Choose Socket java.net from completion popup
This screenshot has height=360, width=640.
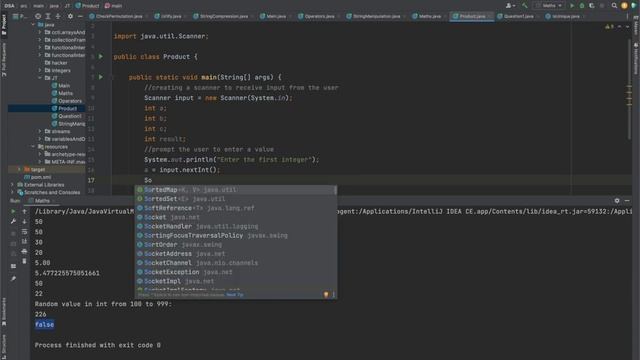pos(235,217)
